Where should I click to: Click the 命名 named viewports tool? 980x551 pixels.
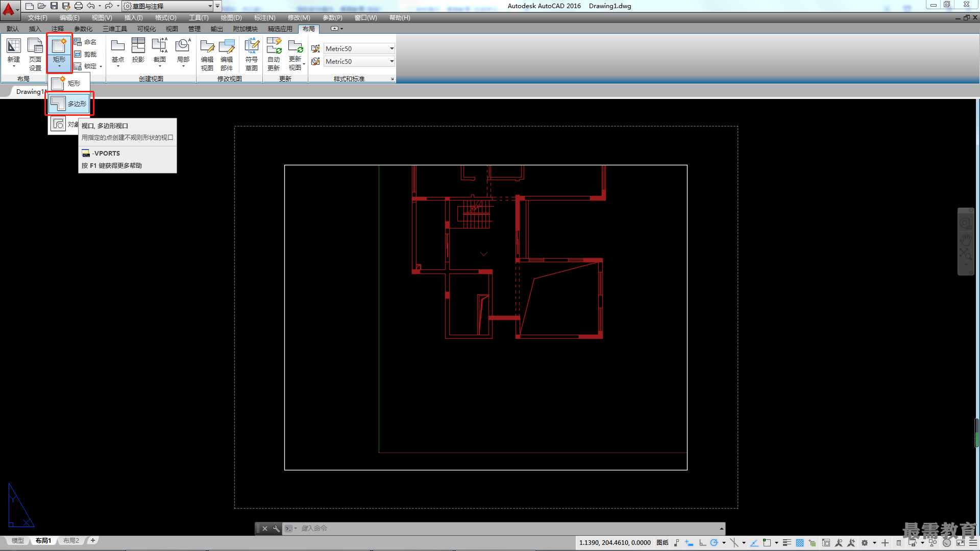(85, 42)
